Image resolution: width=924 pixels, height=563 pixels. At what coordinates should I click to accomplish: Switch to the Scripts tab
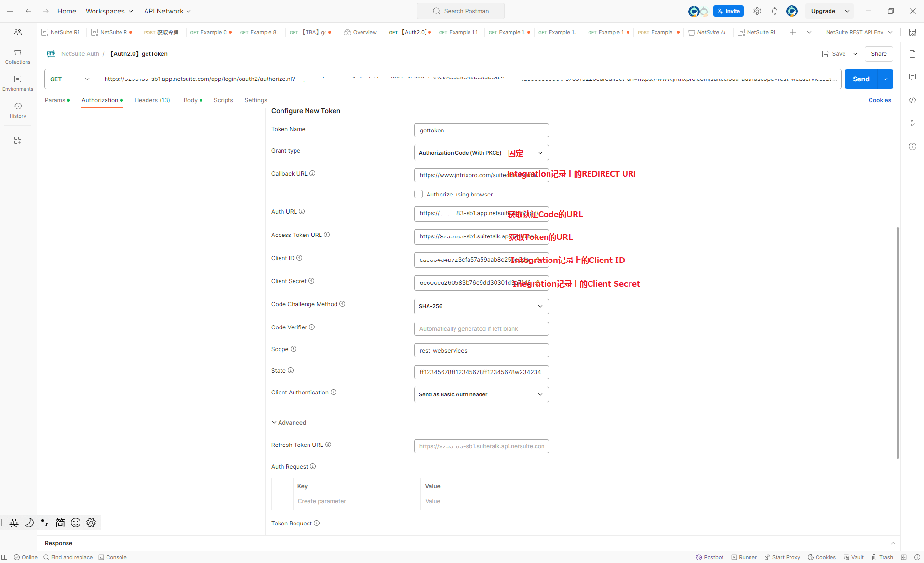click(224, 100)
